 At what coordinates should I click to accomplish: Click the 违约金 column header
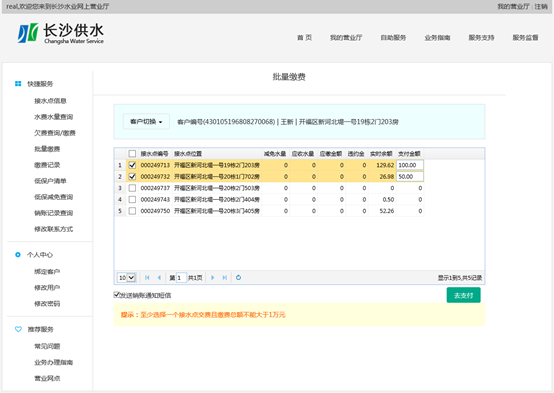(x=356, y=154)
